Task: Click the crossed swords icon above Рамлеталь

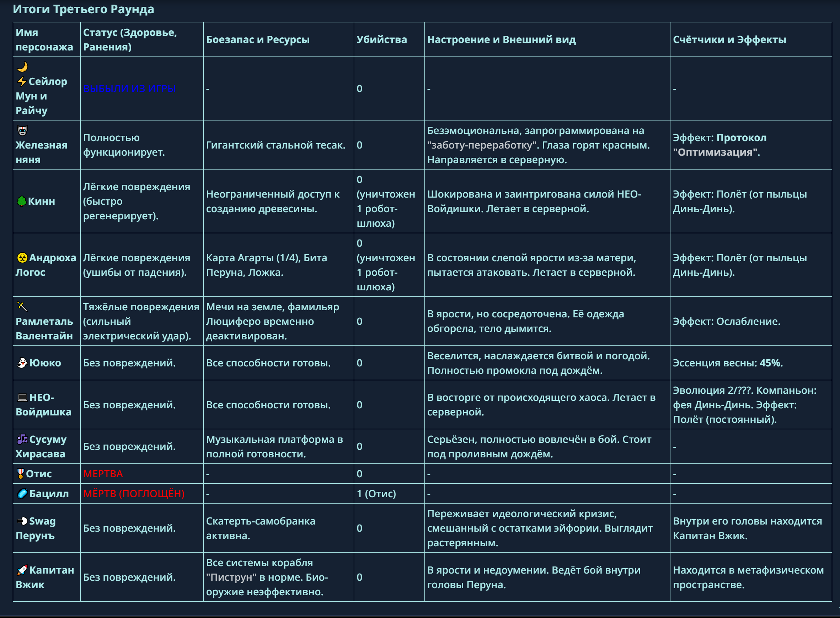Action: click(x=22, y=307)
